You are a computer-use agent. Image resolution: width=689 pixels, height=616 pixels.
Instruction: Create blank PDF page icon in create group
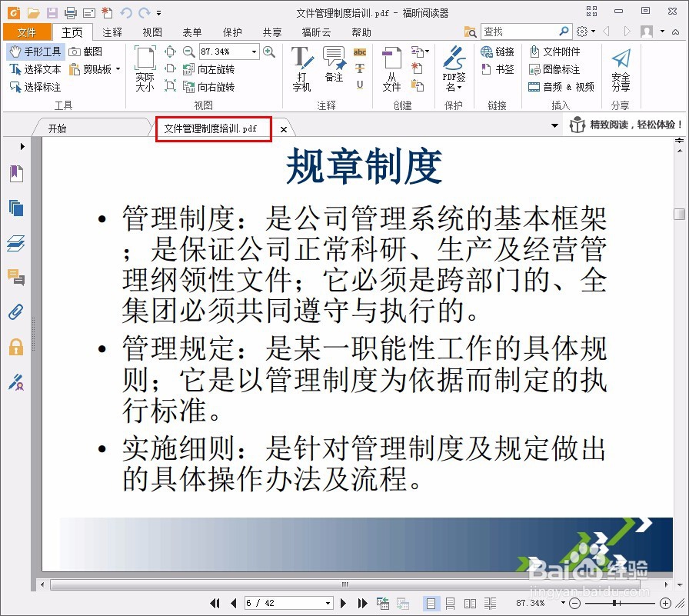(x=417, y=68)
